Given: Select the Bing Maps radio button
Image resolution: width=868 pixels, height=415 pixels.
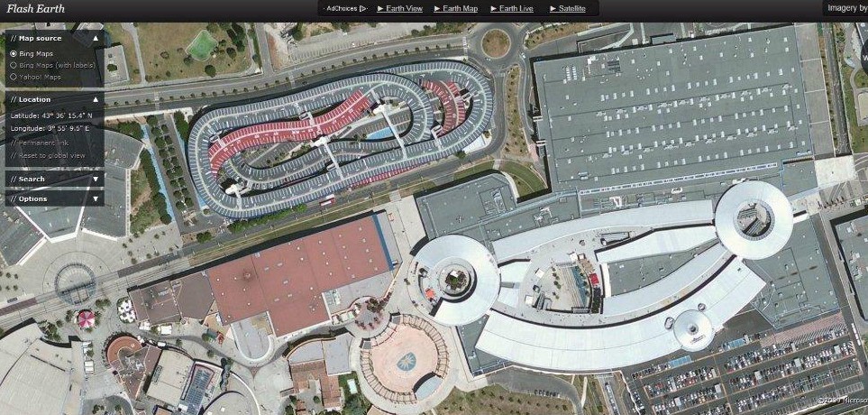Looking at the screenshot, I should coord(14,54).
